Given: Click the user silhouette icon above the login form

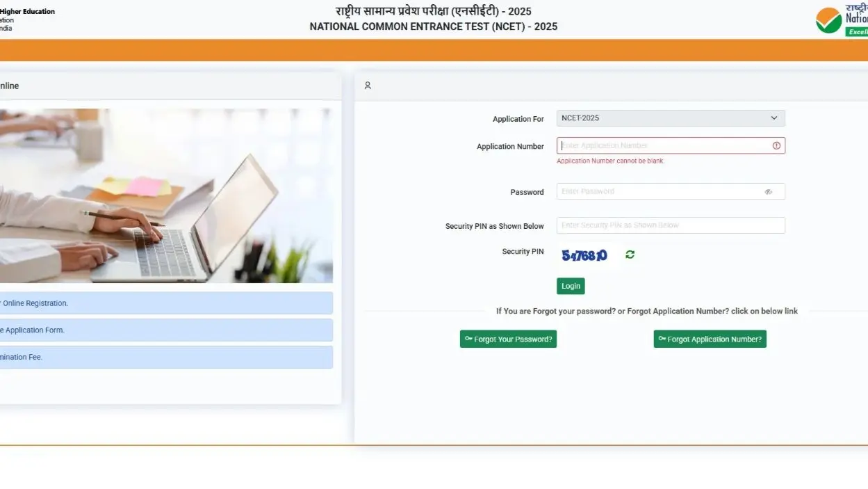Looking at the screenshot, I should 368,85.
